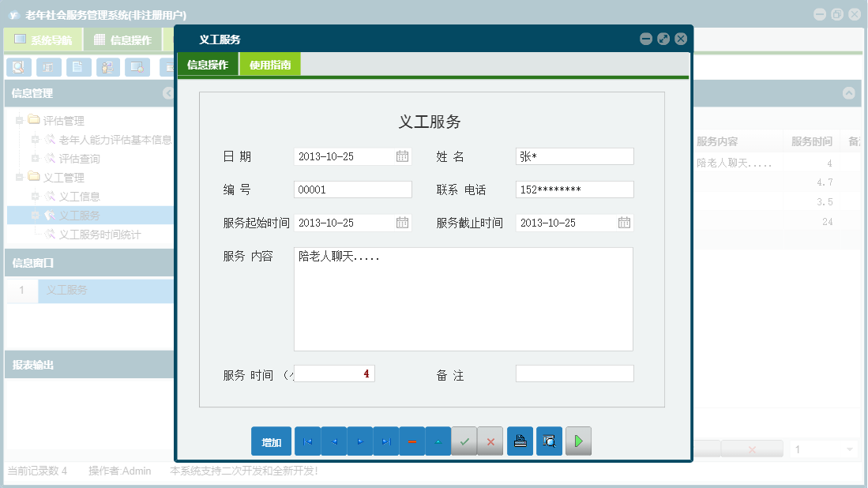Click the document icon in the sidebar toolbar
The height and width of the screenshot is (488, 868).
pyautogui.click(x=77, y=67)
